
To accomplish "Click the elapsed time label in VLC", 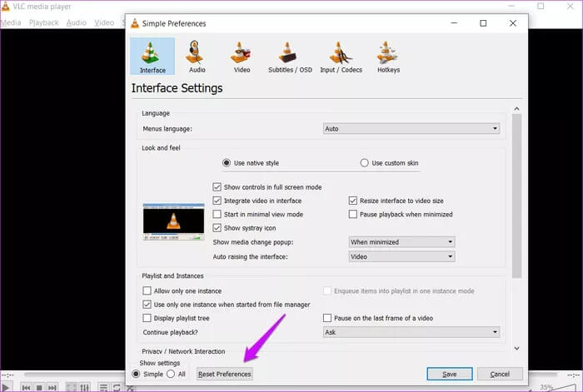I will point(7,375).
